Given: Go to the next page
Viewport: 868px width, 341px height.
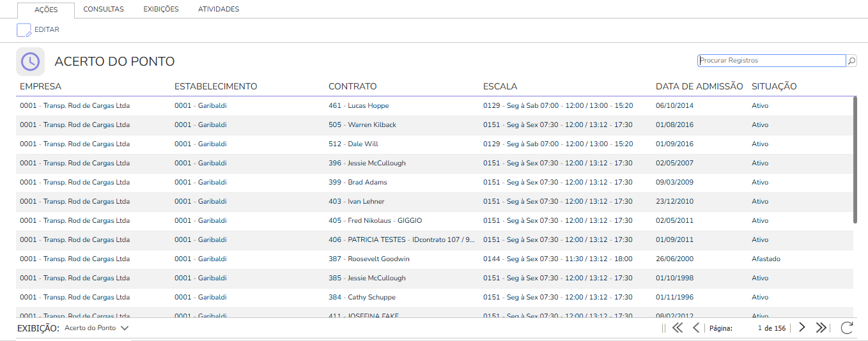Looking at the screenshot, I should (802, 328).
